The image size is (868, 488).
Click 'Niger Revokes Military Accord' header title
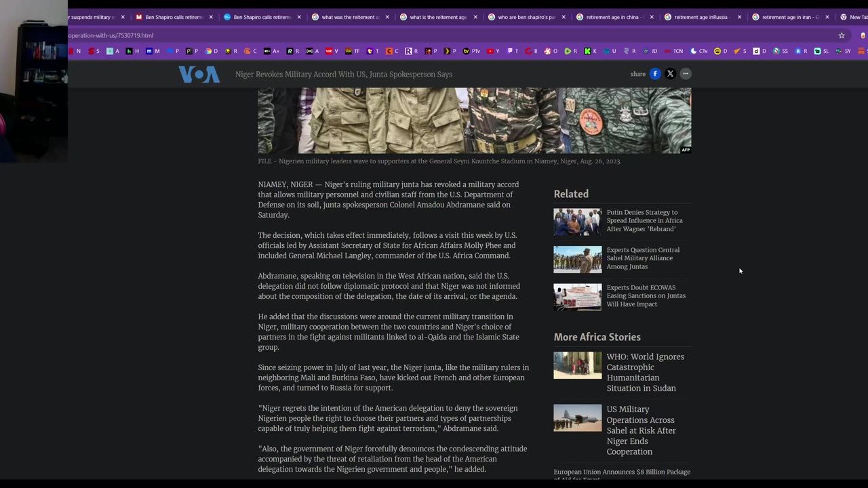pyautogui.click(x=344, y=74)
